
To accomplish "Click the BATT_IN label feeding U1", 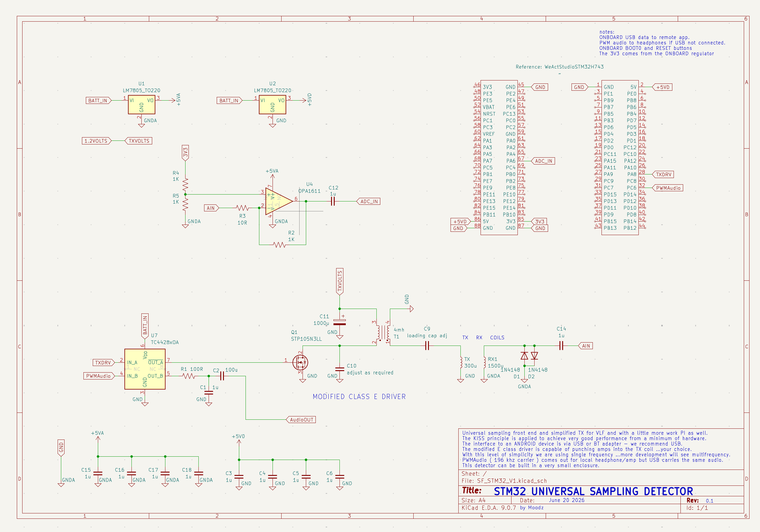I will (x=98, y=100).
